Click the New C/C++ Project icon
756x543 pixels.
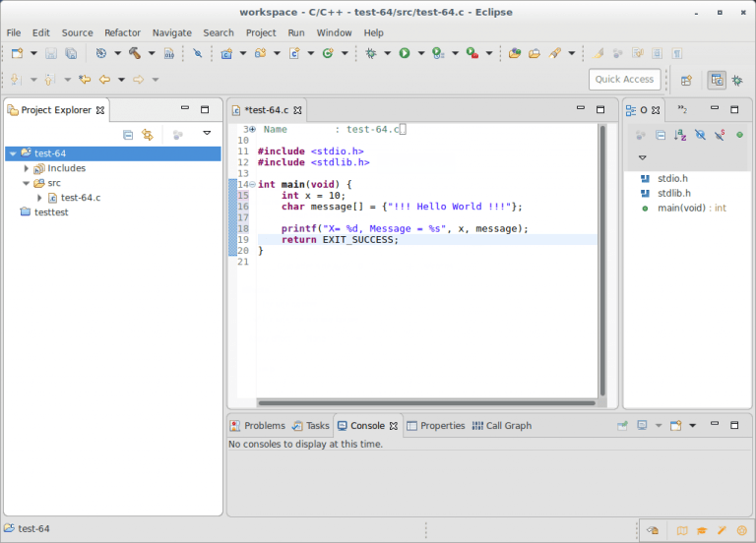226,53
